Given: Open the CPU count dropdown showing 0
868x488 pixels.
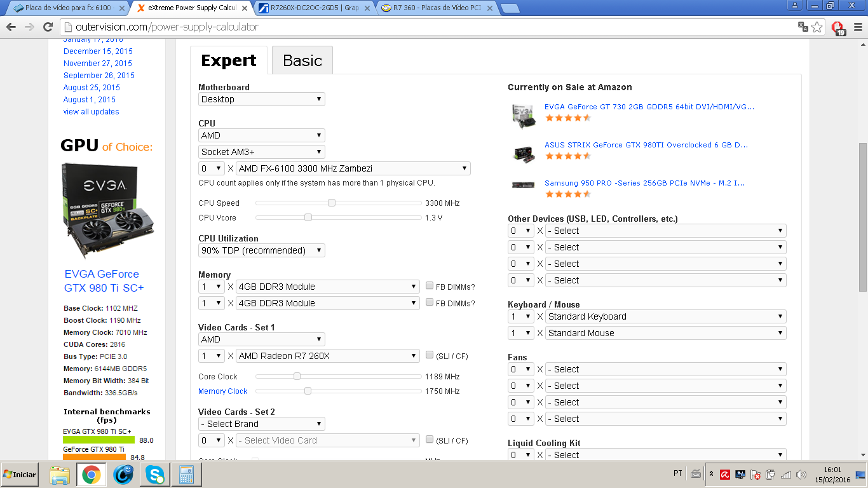Looking at the screenshot, I should [x=212, y=168].
